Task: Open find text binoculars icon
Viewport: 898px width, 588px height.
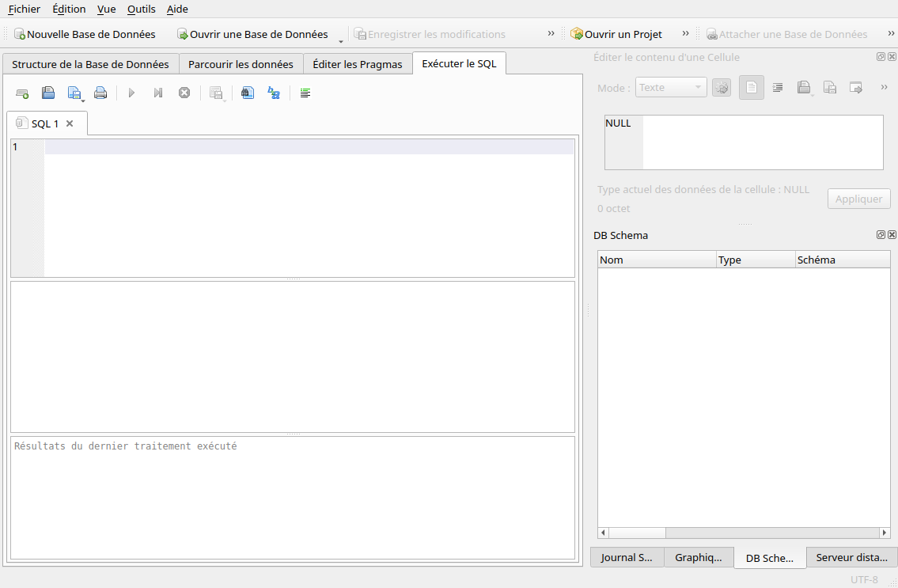Action: point(248,93)
